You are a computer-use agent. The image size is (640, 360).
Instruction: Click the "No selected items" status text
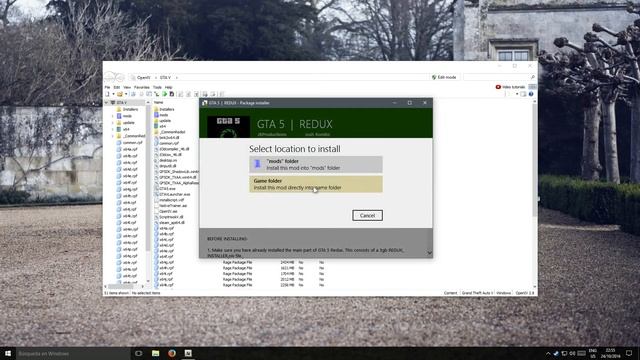click(146, 293)
